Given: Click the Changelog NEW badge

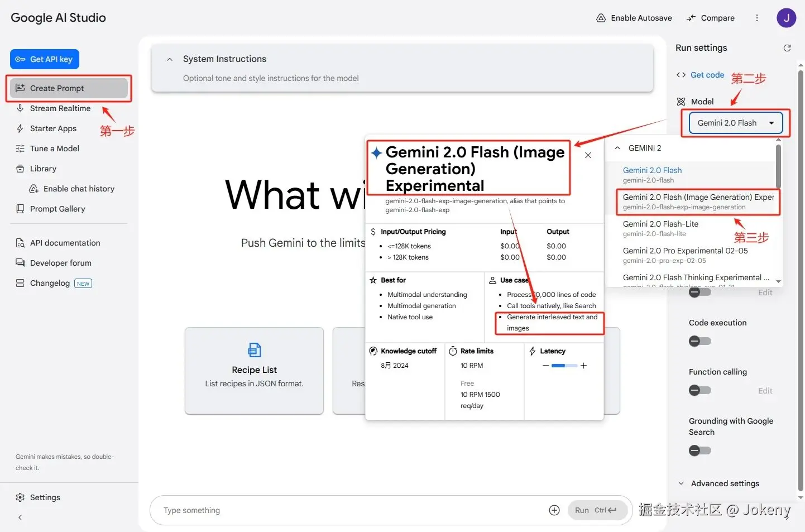Looking at the screenshot, I should [83, 284].
